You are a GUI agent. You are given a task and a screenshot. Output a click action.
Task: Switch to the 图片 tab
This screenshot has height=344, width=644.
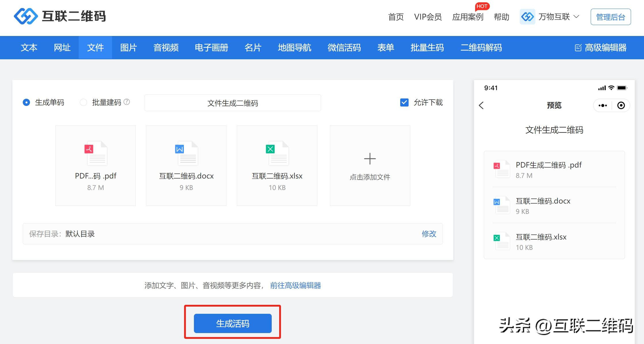pyautogui.click(x=129, y=48)
